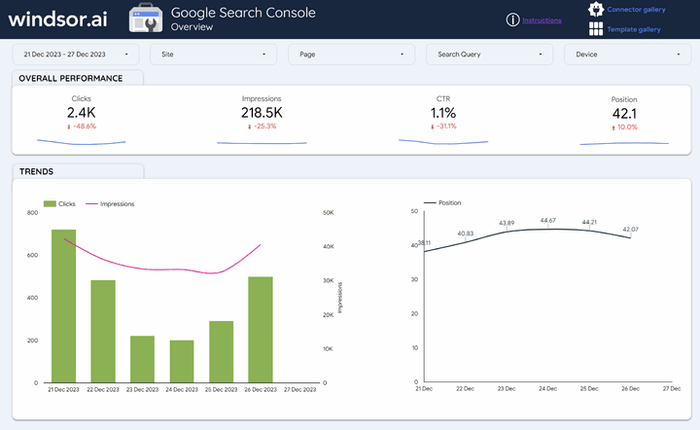Click the Clicks 2.4K scorecard value
Viewport: 700px width, 430px height.
coord(81,113)
